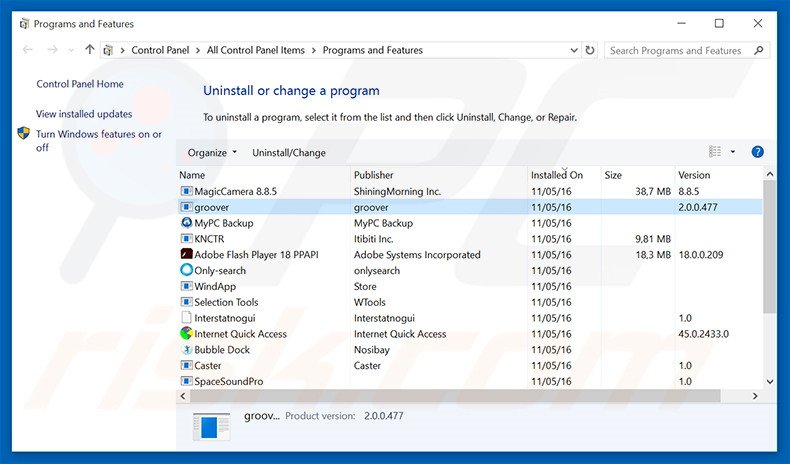Click All Control Panel Items breadcrumb

(255, 50)
